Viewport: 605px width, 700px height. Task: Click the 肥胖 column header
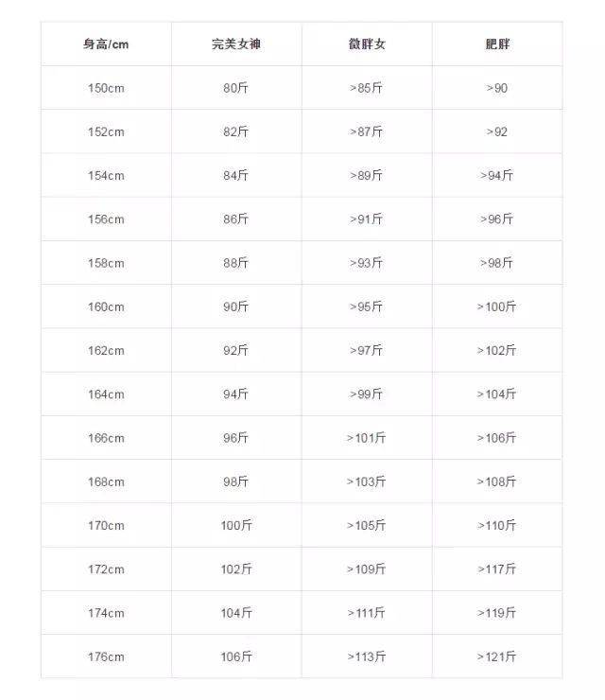497,44
